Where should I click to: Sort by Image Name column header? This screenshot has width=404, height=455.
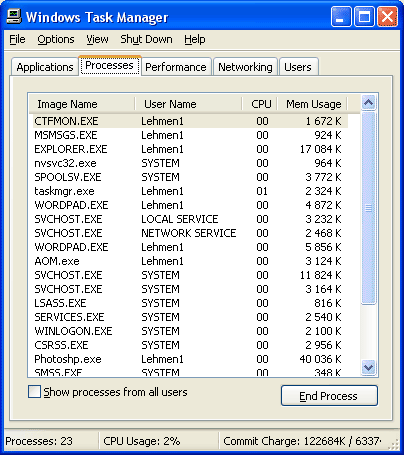[82, 104]
